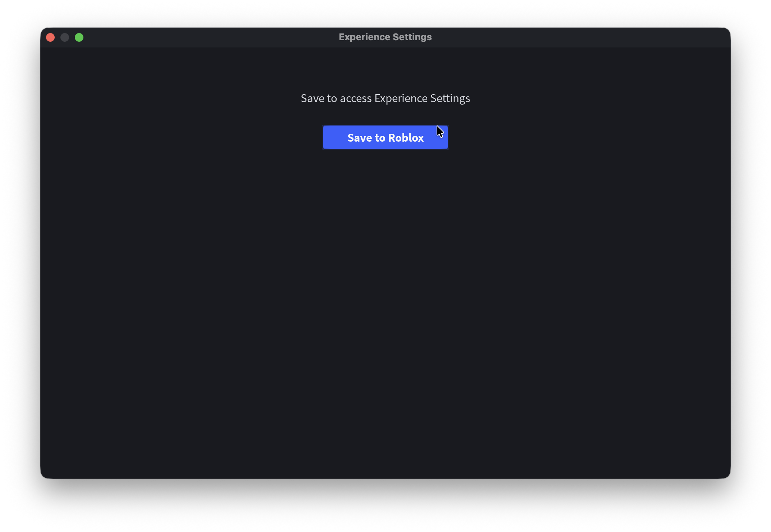Click the word 'Save' on the blue button

[x=360, y=138]
